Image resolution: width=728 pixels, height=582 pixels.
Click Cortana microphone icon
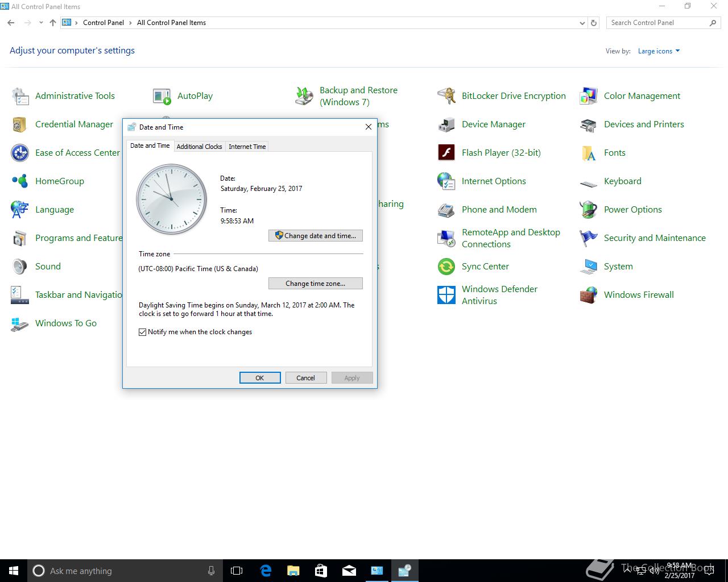[211, 571]
